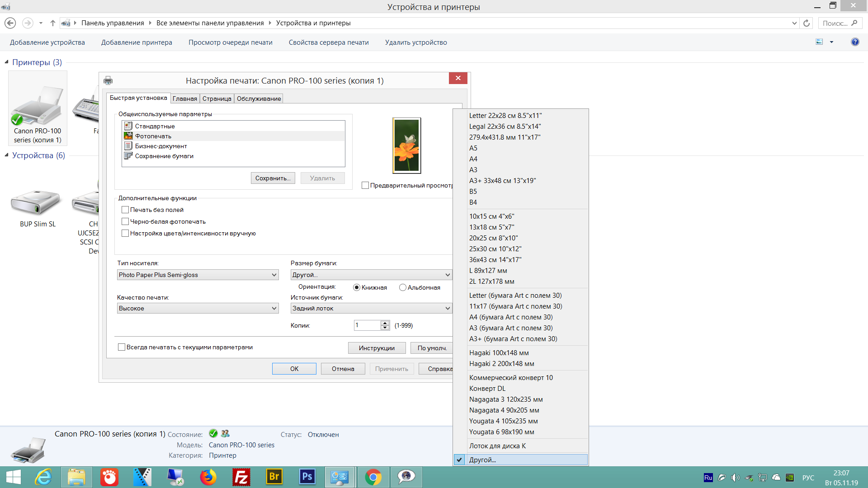Open the Источник бумаги dropdown
The height and width of the screenshot is (488, 868).
tap(371, 308)
